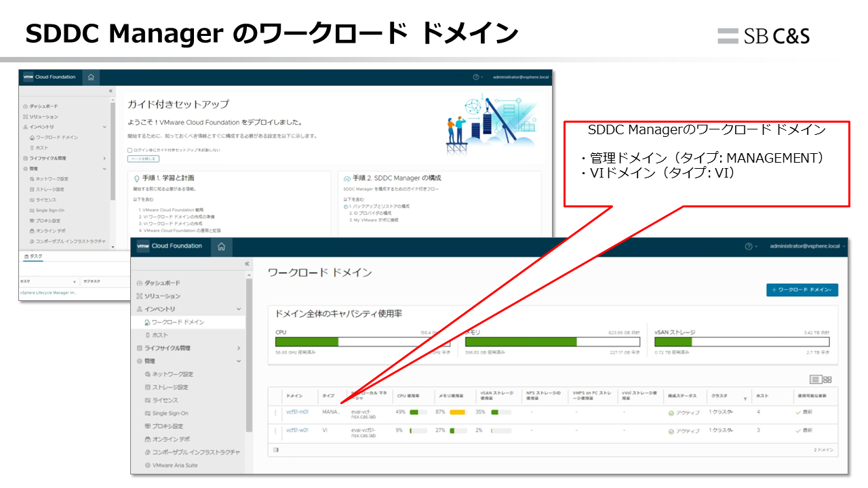
Task: Expand ライフサイクル管理 in the front sidebar
Action: tap(239, 348)
